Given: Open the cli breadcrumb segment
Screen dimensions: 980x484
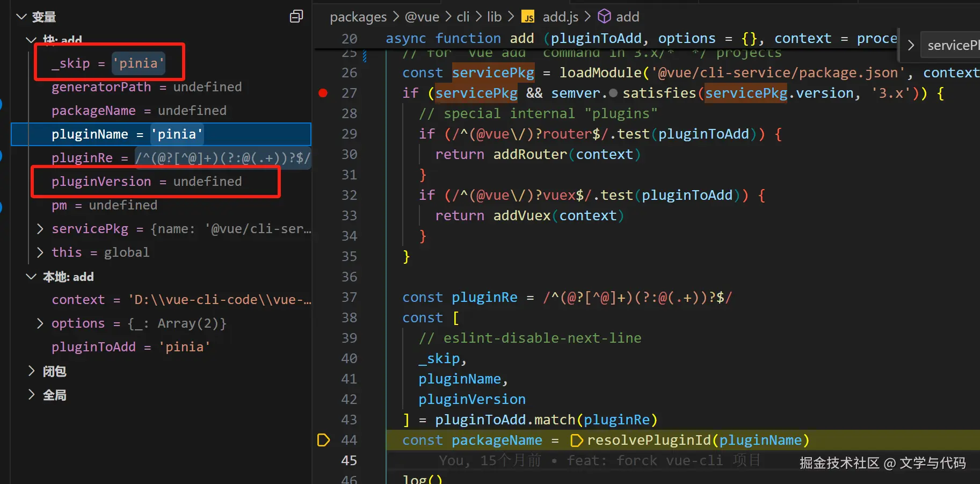Looking at the screenshot, I should (x=463, y=17).
